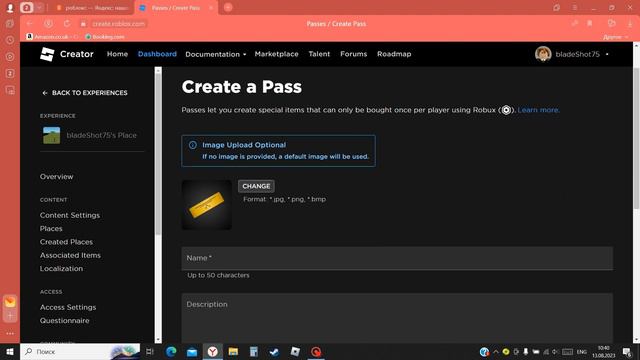The image size is (640, 360).
Task: Close the Passes / Create Pass tab
Action: click(x=211, y=8)
